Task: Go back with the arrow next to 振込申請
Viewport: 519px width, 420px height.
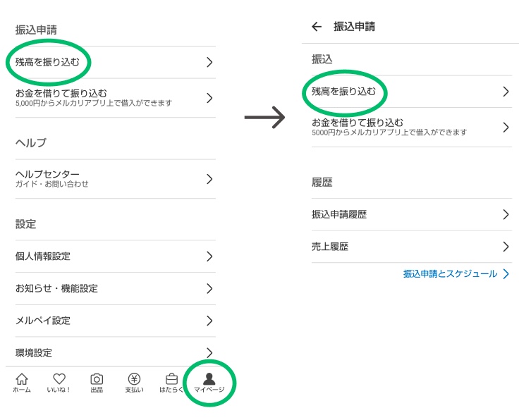Action: [x=317, y=27]
